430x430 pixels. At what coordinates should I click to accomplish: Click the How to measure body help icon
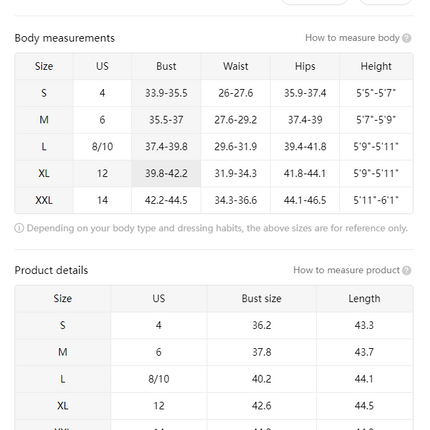point(406,38)
